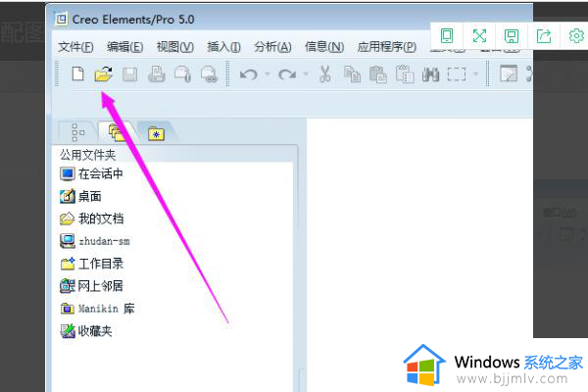The height and width of the screenshot is (392, 588).
Task: Select the Manikin 库 entry
Action: 97,309
